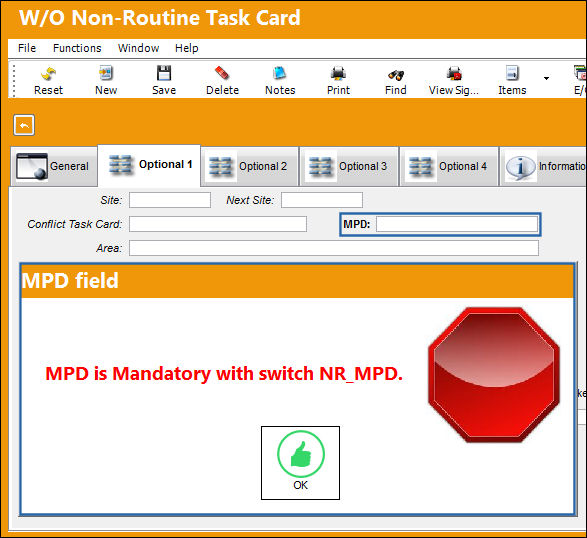Image resolution: width=587 pixels, height=538 pixels.
Task: Switch to the General tab
Action: coord(54,167)
